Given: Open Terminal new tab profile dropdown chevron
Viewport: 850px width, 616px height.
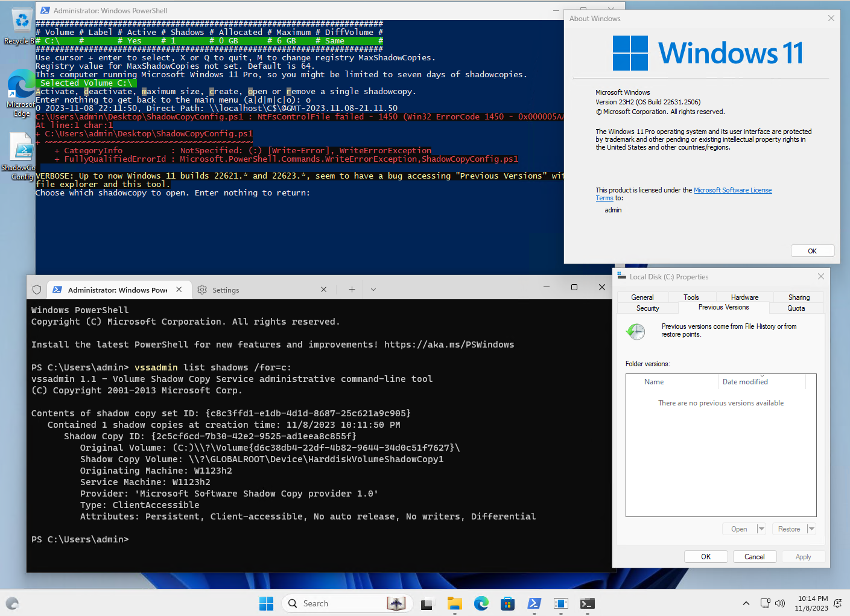Looking at the screenshot, I should point(373,290).
